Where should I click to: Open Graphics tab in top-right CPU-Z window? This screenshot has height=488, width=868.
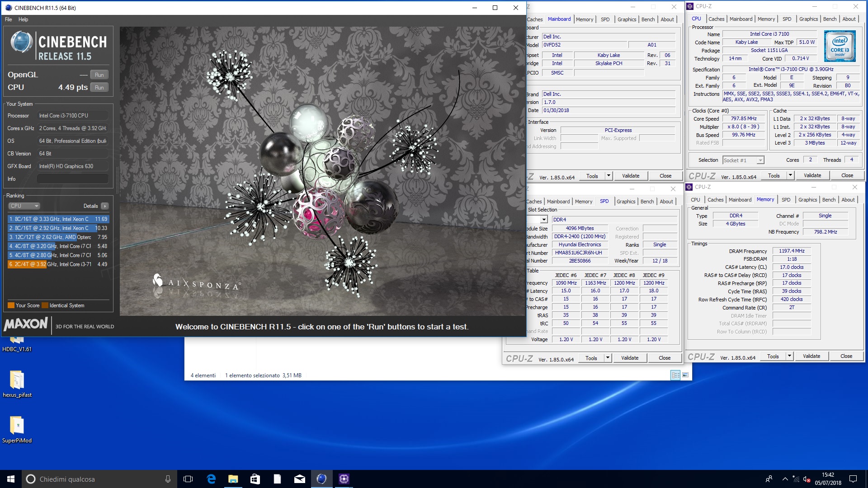point(808,19)
